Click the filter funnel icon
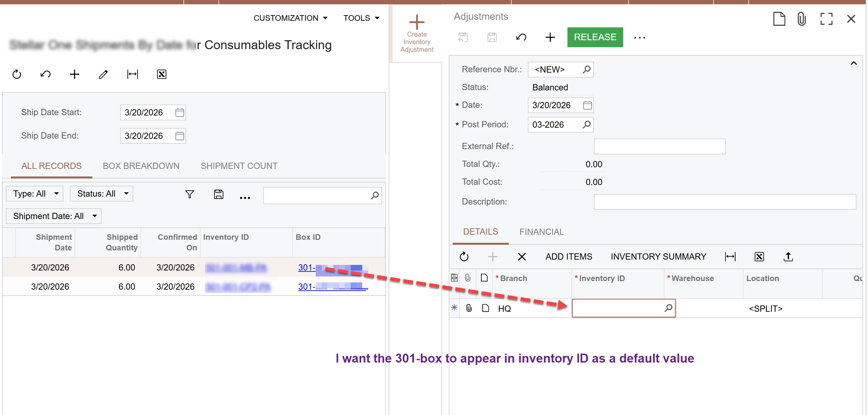 (x=189, y=194)
